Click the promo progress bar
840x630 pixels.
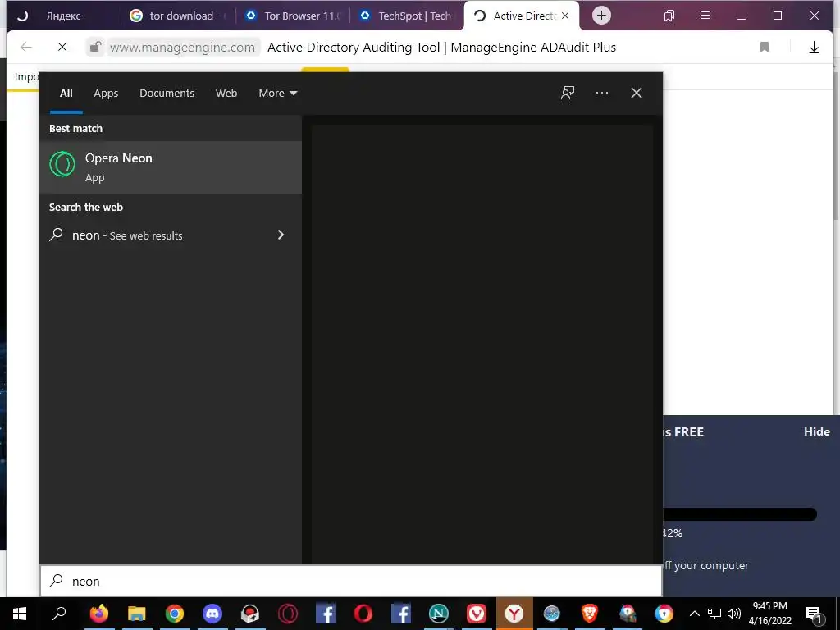[x=740, y=514]
